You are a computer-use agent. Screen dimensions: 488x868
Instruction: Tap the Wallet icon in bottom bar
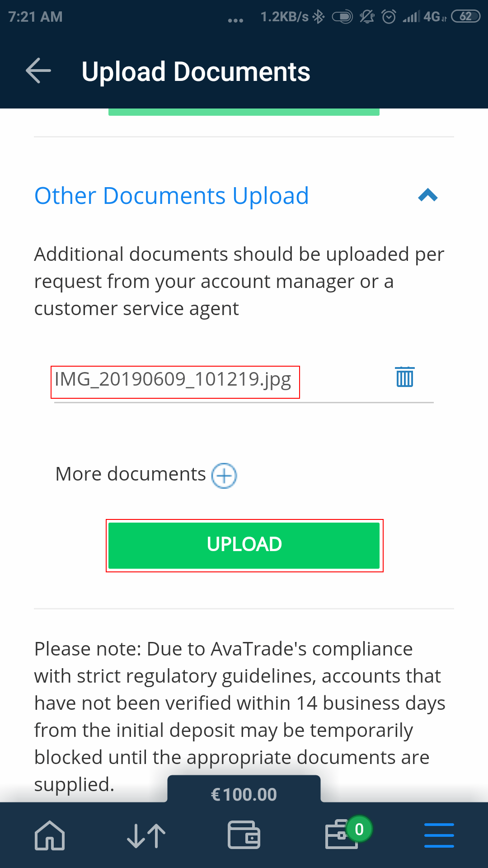coord(244,835)
